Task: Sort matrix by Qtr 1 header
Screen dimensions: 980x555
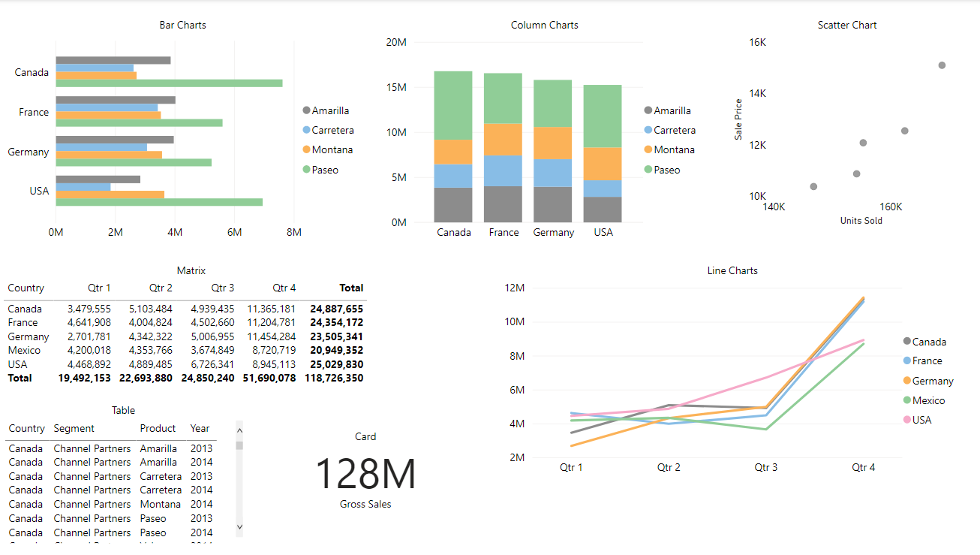Action: pyautogui.click(x=98, y=288)
